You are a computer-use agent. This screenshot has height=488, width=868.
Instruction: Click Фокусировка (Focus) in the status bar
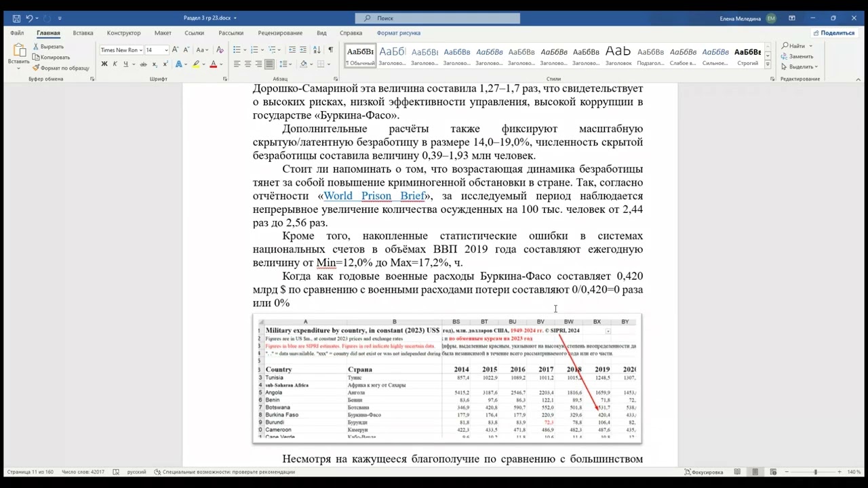[704, 472]
